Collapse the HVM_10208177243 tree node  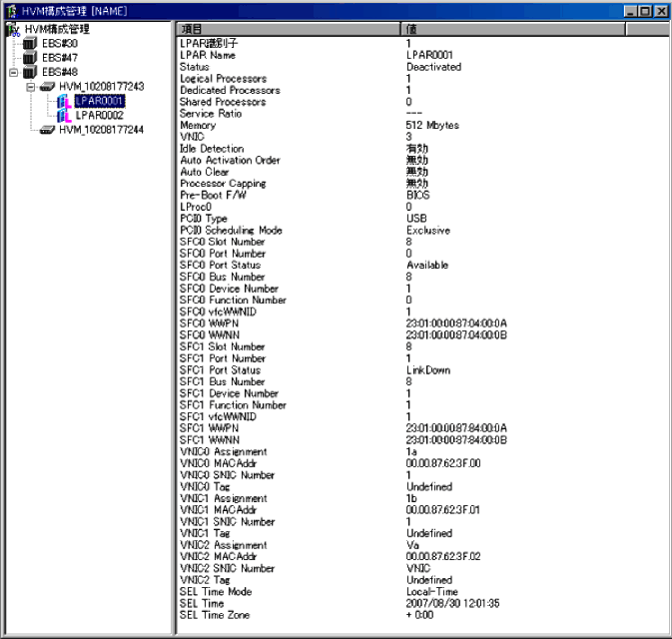coord(30,87)
